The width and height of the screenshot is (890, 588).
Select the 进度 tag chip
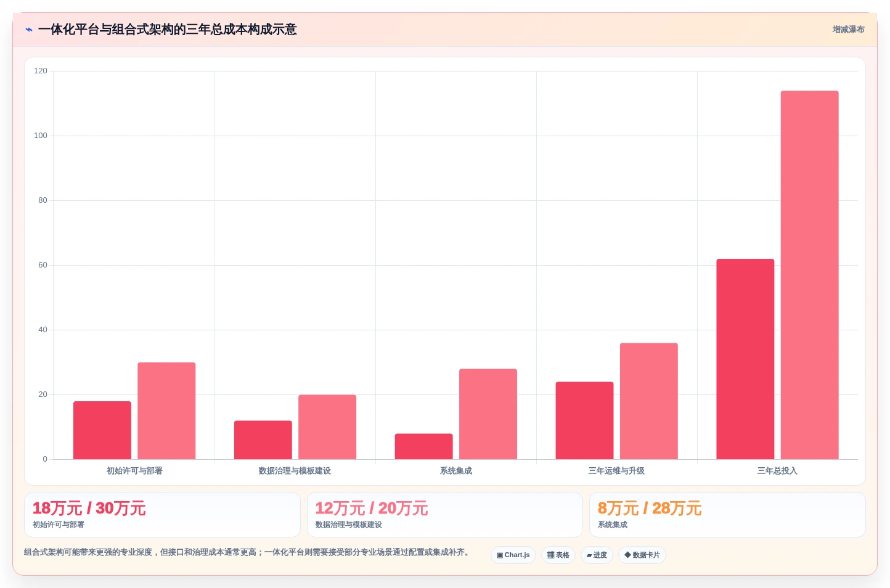(597, 555)
